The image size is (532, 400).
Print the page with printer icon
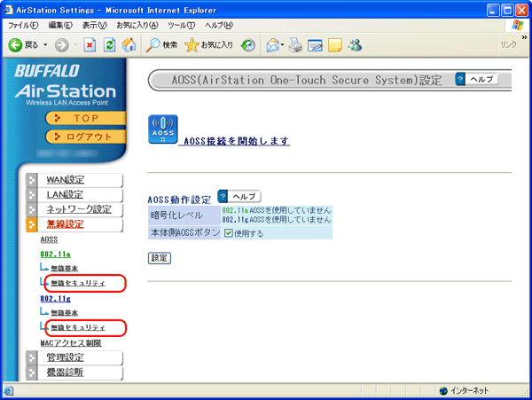pos(295,45)
